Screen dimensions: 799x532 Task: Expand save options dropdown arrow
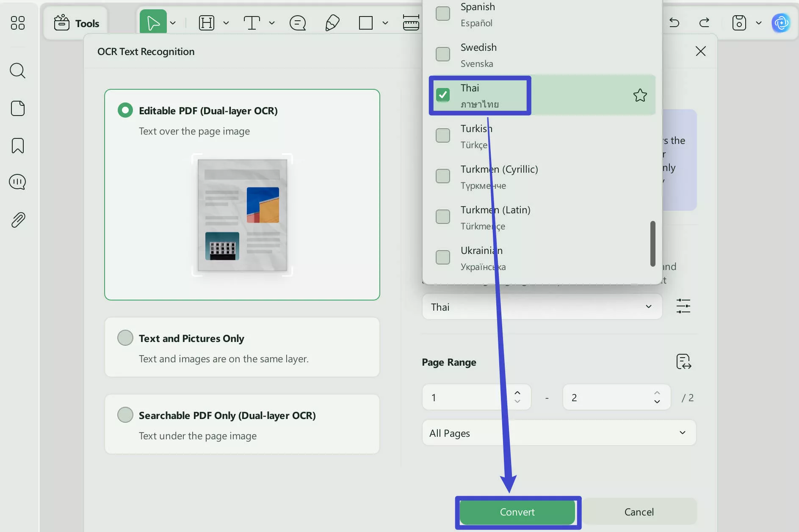[759, 23]
